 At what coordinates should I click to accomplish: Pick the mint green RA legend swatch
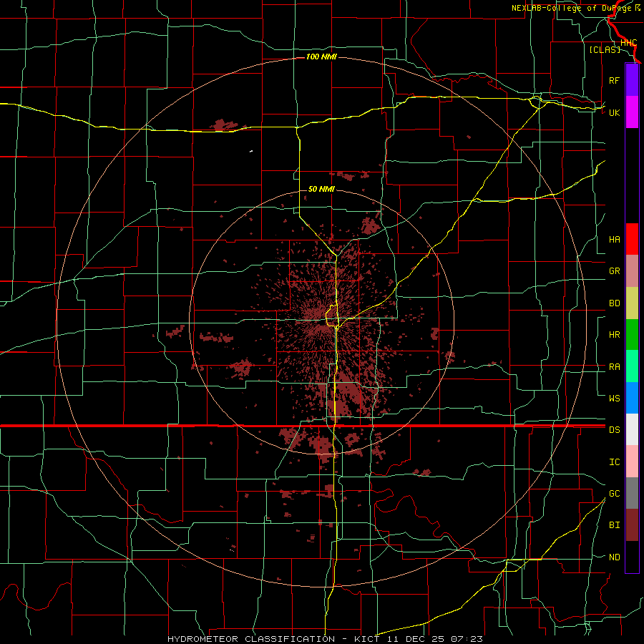(632, 366)
